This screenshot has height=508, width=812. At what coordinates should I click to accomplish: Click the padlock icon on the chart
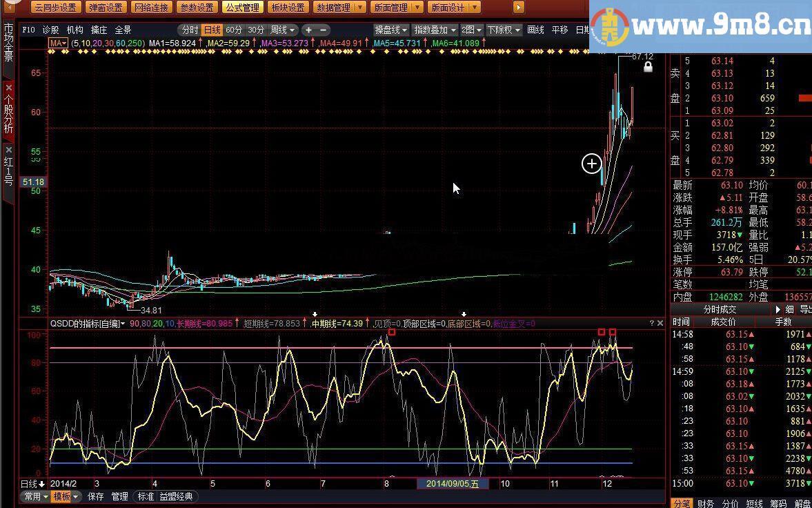click(x=648, y=67)
